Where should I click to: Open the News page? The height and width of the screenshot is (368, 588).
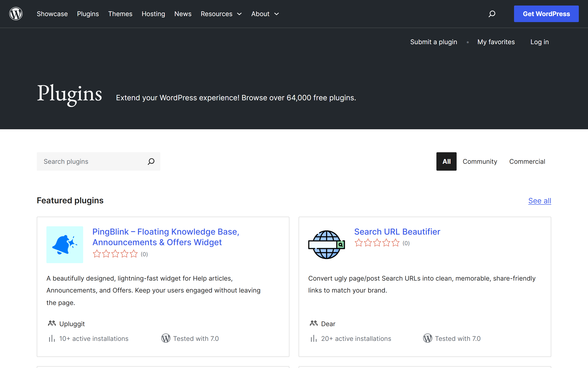pyautogui.click(x=183, y=14)
